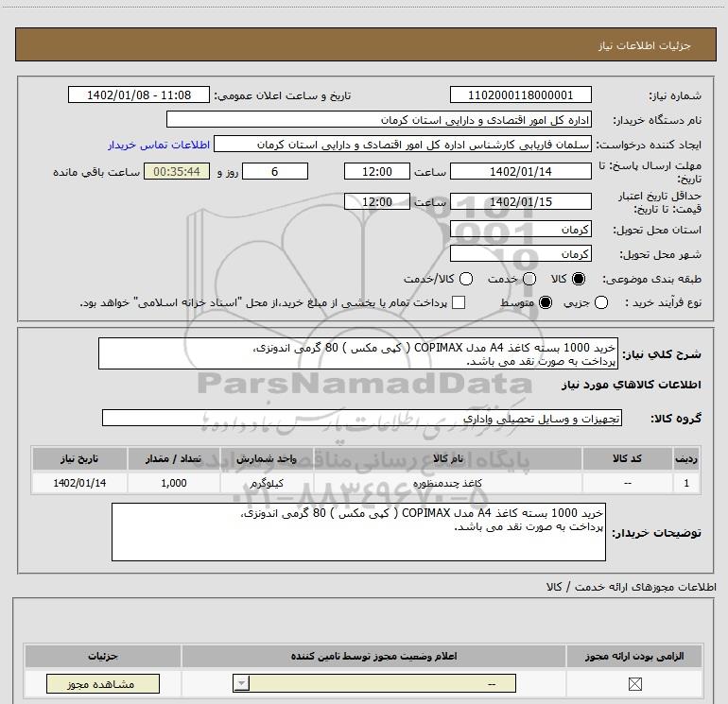Toggle the mandatory license checkbox
This screenshot has width=728, height=704.
(634, 683)
